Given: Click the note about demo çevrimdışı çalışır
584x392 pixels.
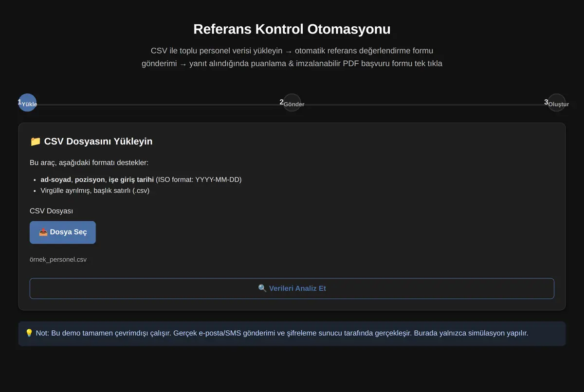Looking at the screenshot, I should pyautogui.click(x=292, y=334).
